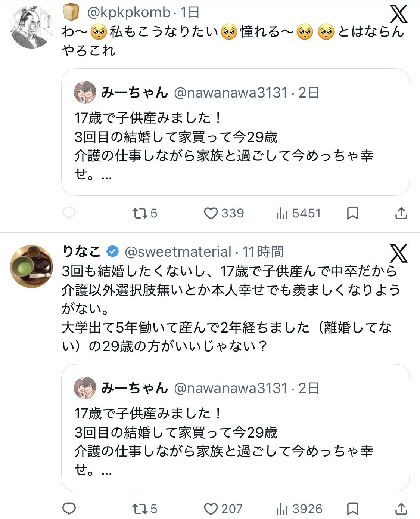This screenshot has width=420, height=519.
Task: Bookmark the first tweet by @kpkpkomb
Action: click(x=353, y=213)
